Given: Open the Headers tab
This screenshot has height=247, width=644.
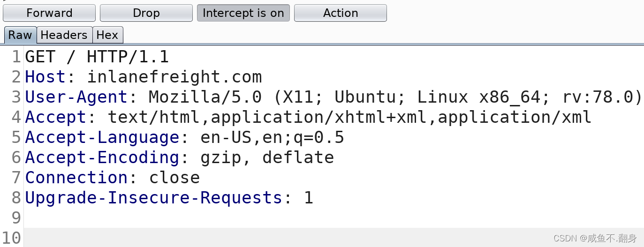Looking at the screenshot, I should pos(64,35).
